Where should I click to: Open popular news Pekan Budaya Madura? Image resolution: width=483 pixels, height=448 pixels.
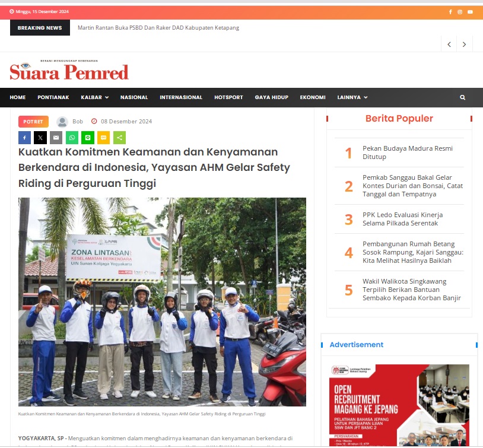(x=407, y=152)
